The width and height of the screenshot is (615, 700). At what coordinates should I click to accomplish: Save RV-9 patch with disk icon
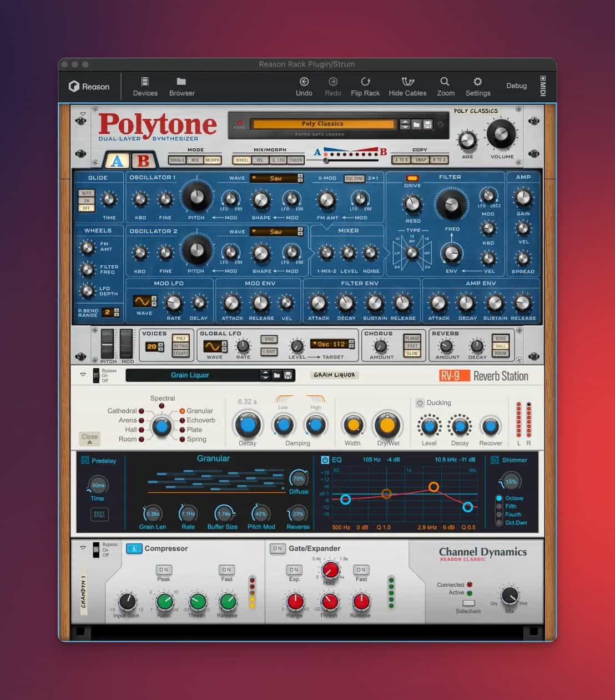coord(288,375)
